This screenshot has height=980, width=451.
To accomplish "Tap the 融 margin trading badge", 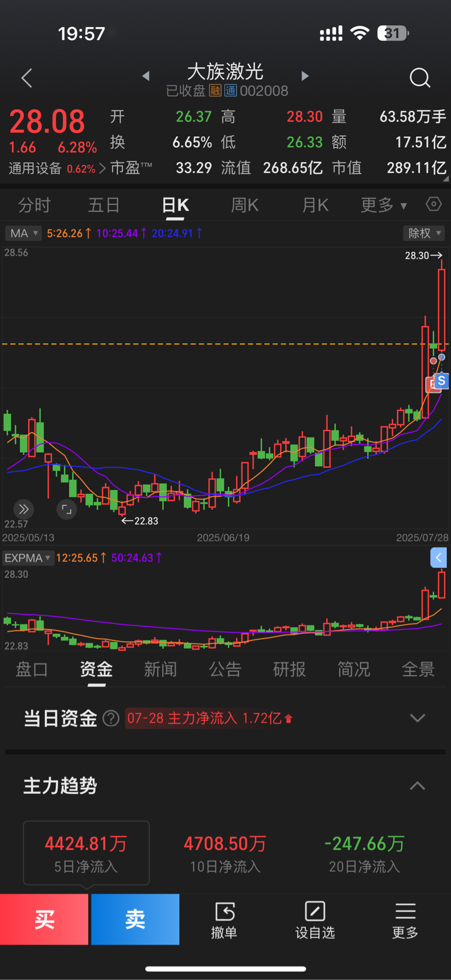I will [x=215, y=90].
